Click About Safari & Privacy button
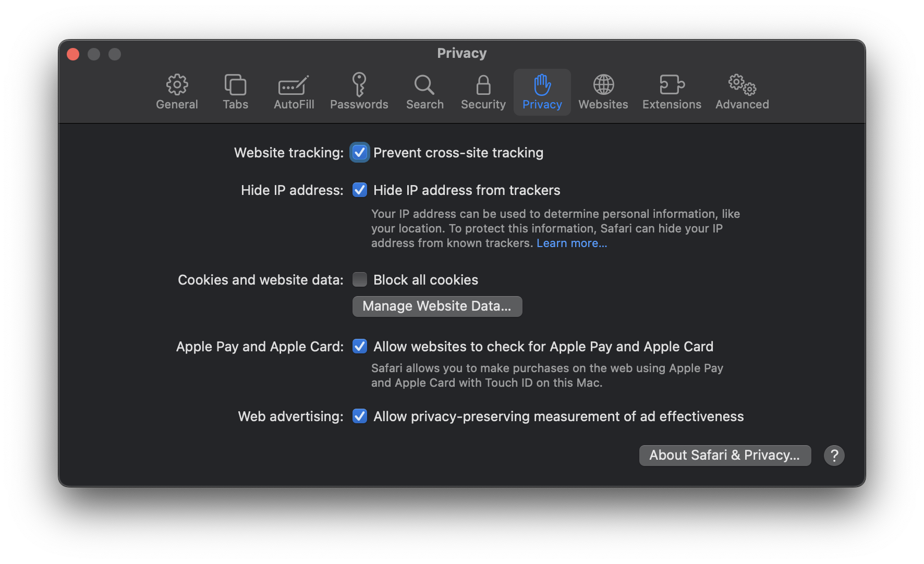Image resolution: width=924 pixels, height=564 pixels. 725,455
